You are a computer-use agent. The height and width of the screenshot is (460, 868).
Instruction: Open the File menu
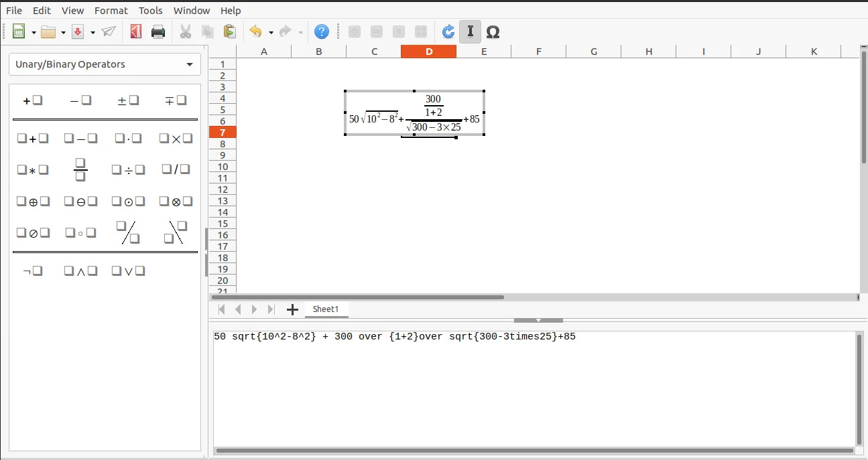coord(14,11)
